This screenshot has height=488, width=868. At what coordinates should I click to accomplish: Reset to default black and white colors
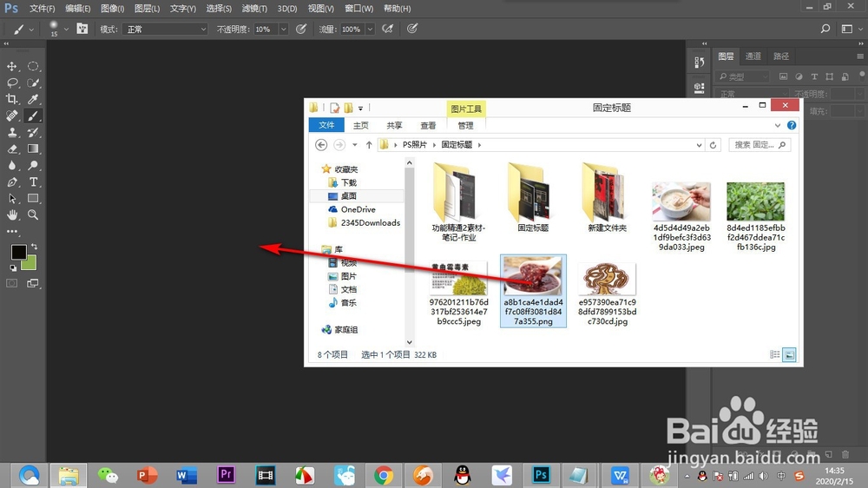pos(13,268)
